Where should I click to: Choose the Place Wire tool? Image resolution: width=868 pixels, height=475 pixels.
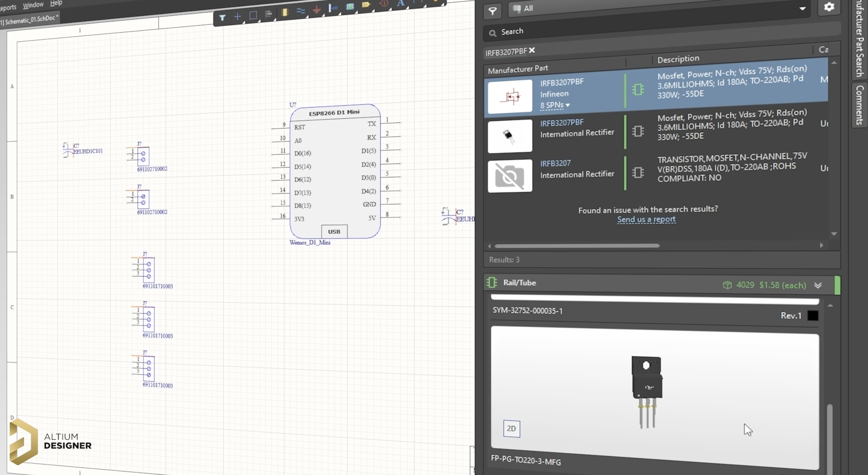[x=301, y=11]
